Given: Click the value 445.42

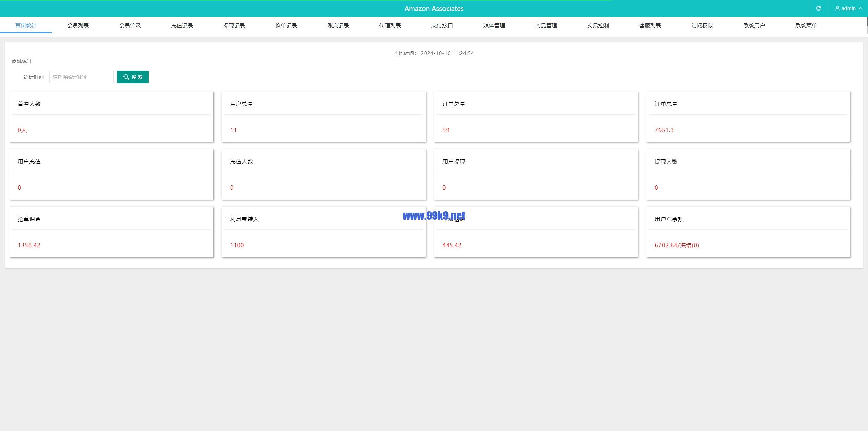Looking at the screenshot, I should [452, 245].
